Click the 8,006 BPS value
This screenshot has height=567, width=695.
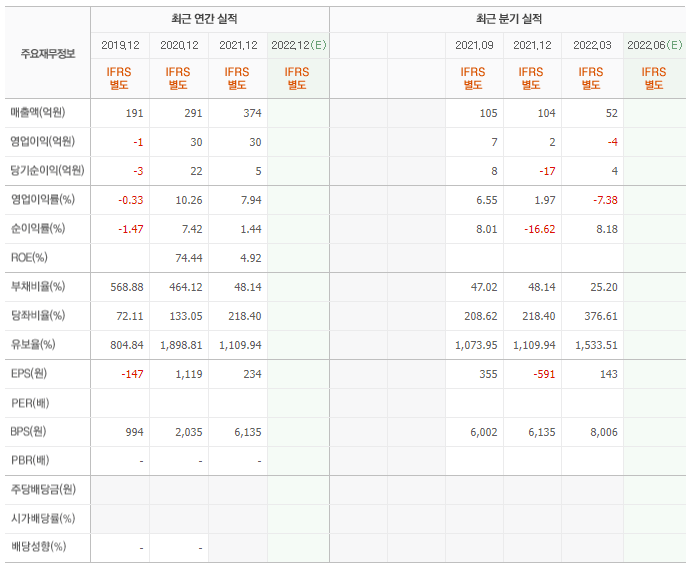(x=604, y=432)
